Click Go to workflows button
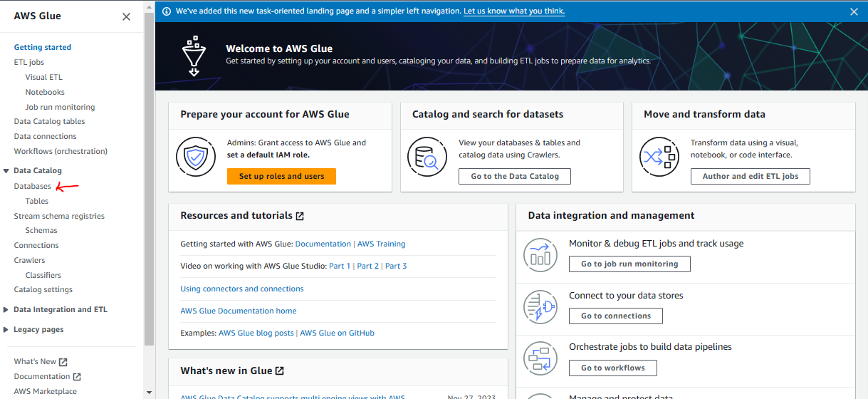The image size is (868, 399). 613,368
